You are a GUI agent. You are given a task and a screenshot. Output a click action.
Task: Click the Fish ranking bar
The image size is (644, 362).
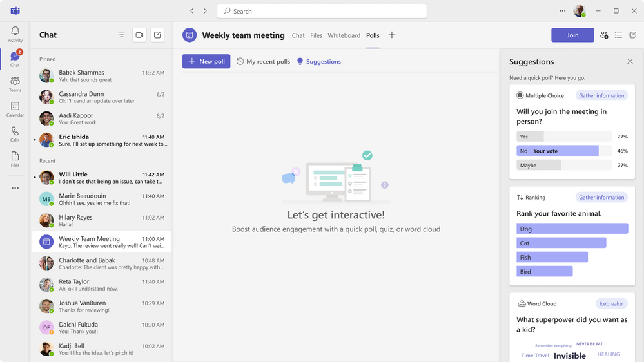552,258
